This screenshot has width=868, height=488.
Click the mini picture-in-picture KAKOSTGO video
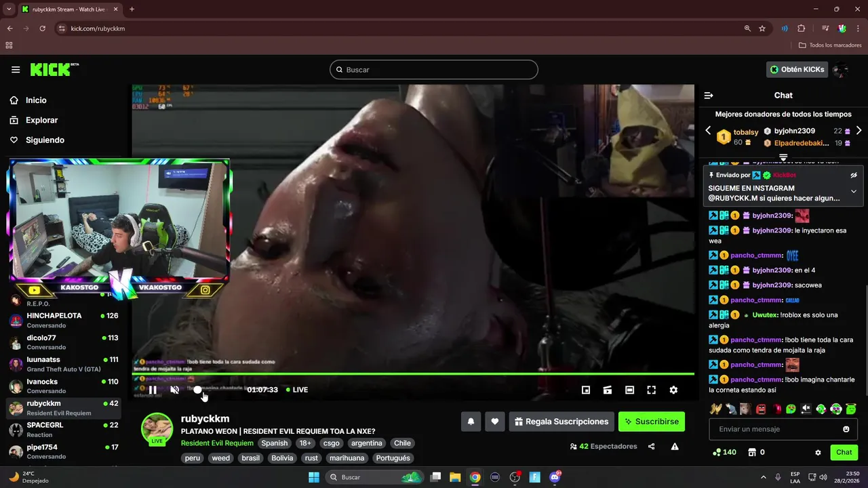(119, 229)
